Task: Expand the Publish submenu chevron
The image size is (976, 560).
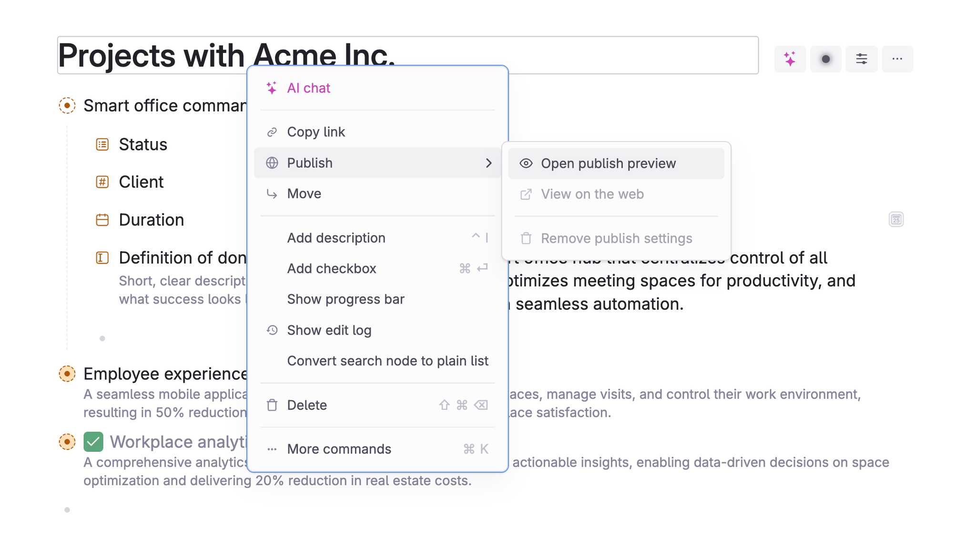Action: pyautogui.click(x=488, y=163)
